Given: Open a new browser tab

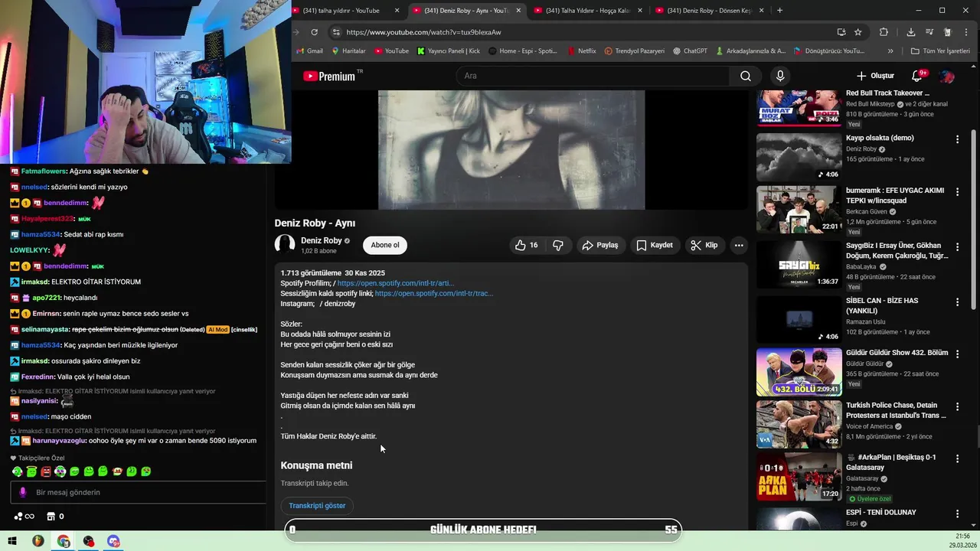Looking at the screenshot, I should [x=779, y=11].
